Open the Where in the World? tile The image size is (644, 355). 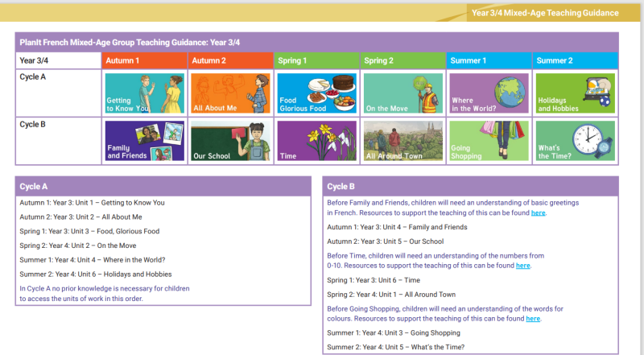489,93
